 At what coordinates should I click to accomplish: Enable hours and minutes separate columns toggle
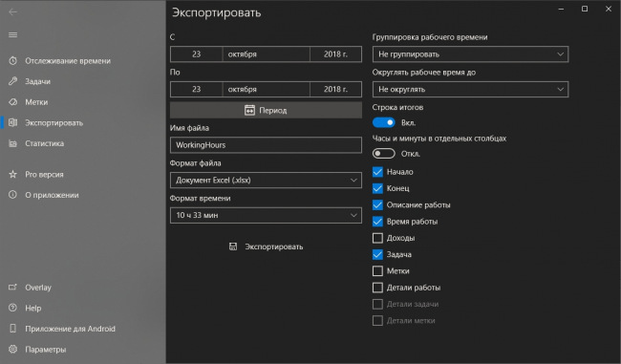[x=383, y=154]
